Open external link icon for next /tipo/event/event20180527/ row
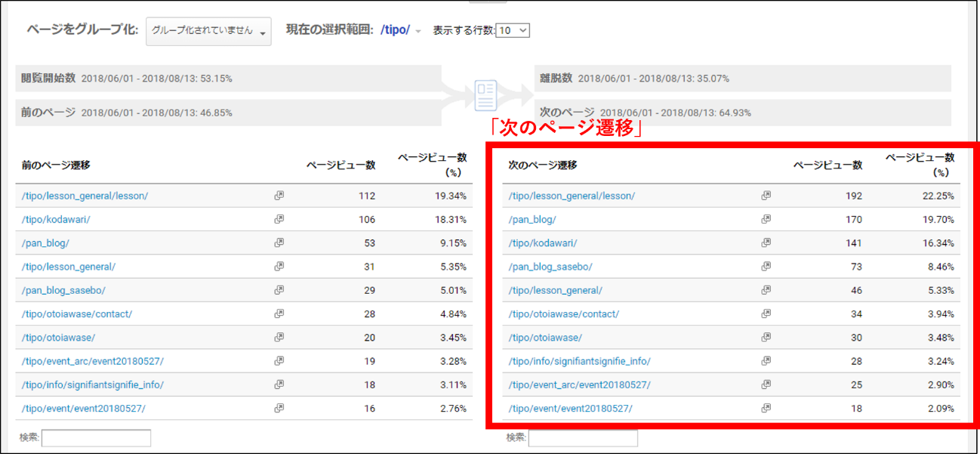The height and width of the screenshot is (454, 980). pos(766,408)
